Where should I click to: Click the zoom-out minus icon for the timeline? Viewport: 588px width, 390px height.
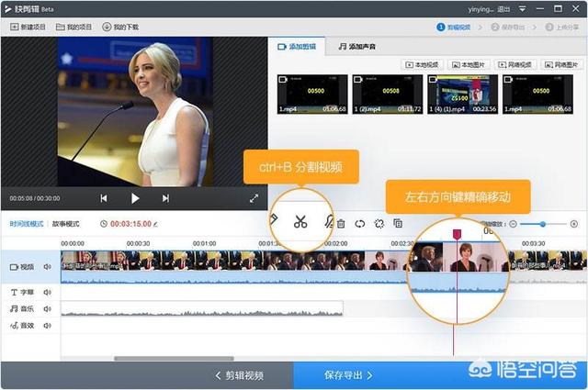(513, 223)
